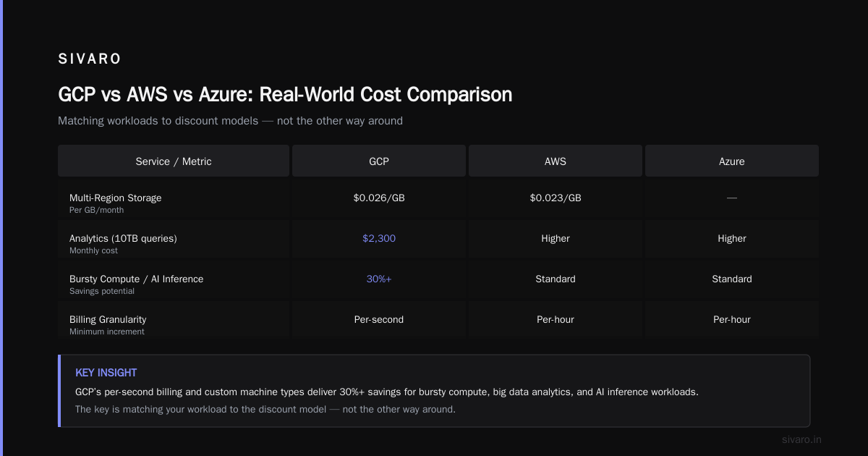The image size is (868, 456).
Task: Click the $0.026/GB GCP storage cell
Action: click(x=379, y=198)
